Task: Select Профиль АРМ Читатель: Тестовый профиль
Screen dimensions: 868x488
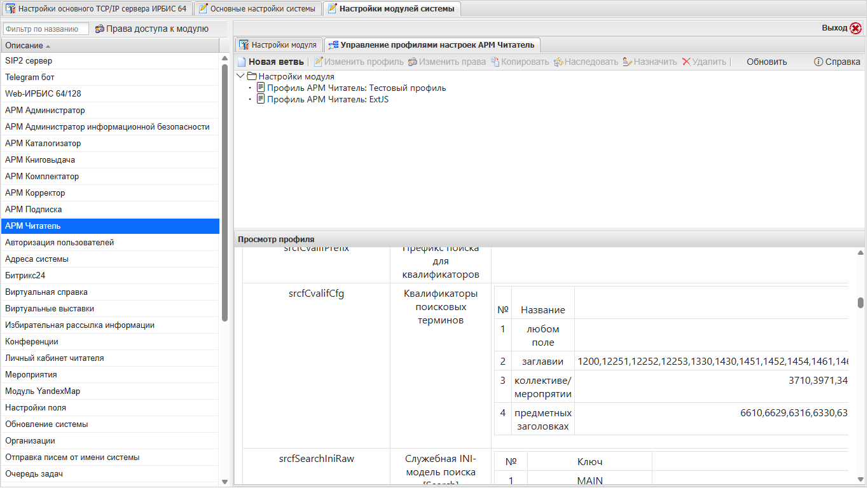Action: [356, 88]
